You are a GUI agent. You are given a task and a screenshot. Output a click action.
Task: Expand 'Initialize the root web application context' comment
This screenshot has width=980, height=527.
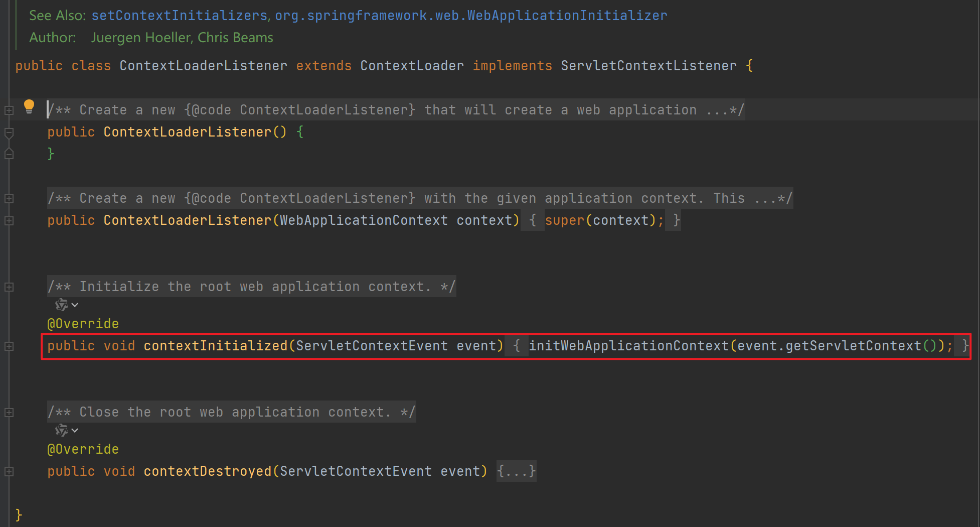click(x=9, y=287)
